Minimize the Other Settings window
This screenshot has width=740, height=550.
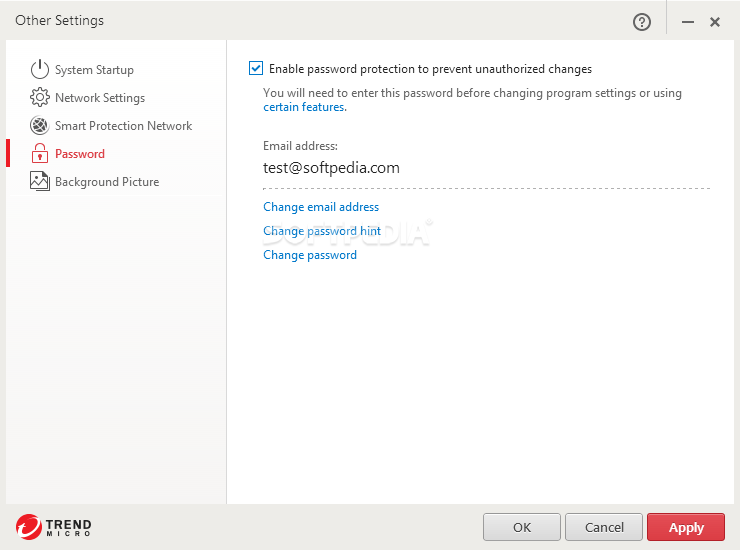point(688,22)
